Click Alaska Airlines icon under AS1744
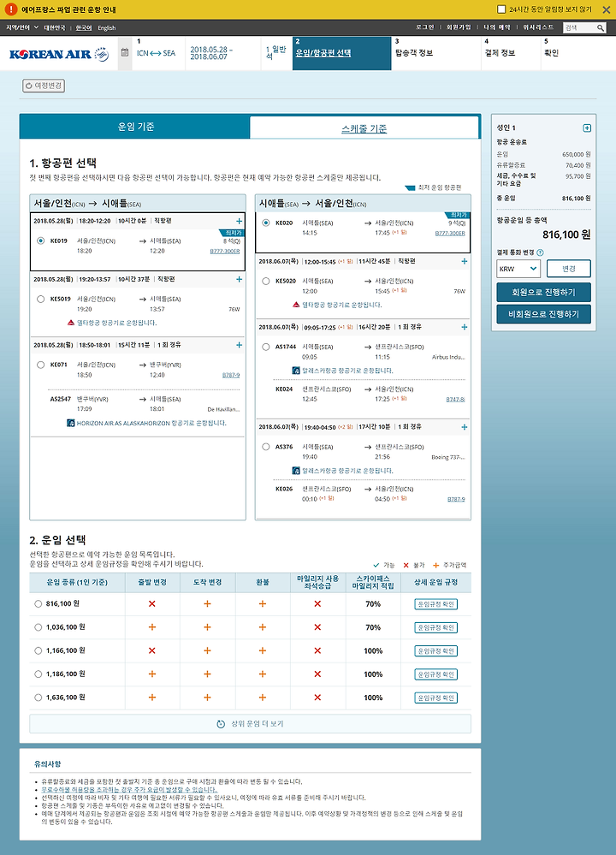Screen dimensions: 616x855 pos(296,371)
